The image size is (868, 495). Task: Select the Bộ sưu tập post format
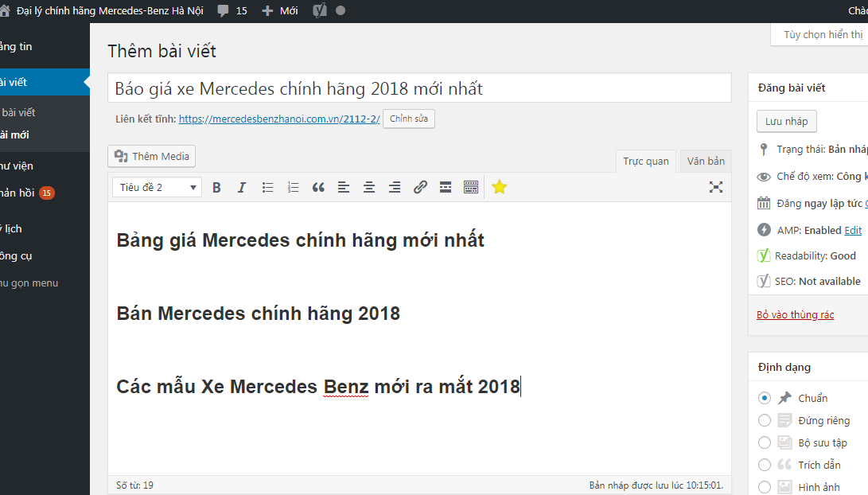(765, 442)
